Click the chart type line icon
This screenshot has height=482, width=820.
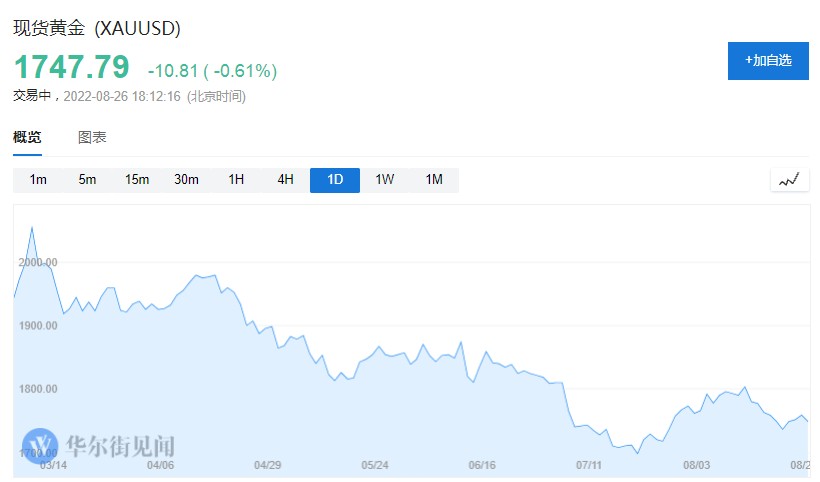pos(789,180)
